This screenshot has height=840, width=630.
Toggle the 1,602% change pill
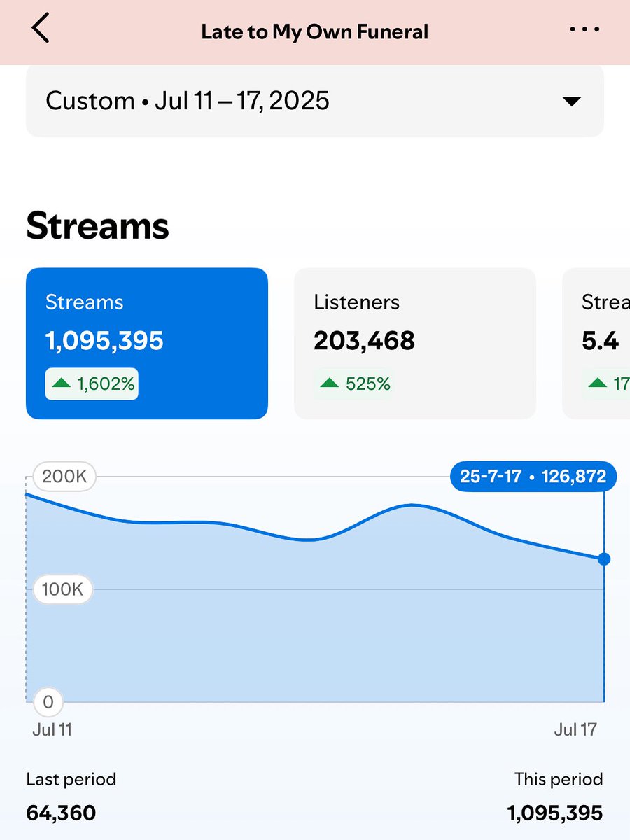tap(92, 384)
